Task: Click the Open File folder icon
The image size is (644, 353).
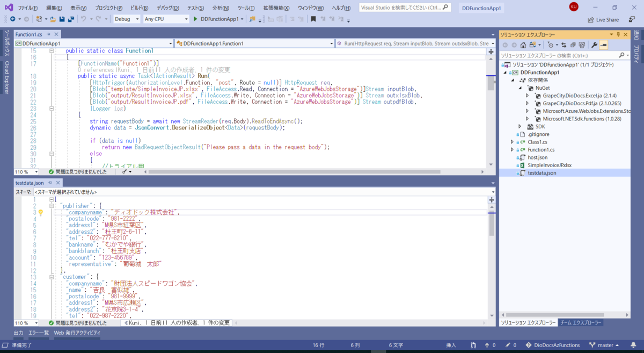Action: click(52, 19)
